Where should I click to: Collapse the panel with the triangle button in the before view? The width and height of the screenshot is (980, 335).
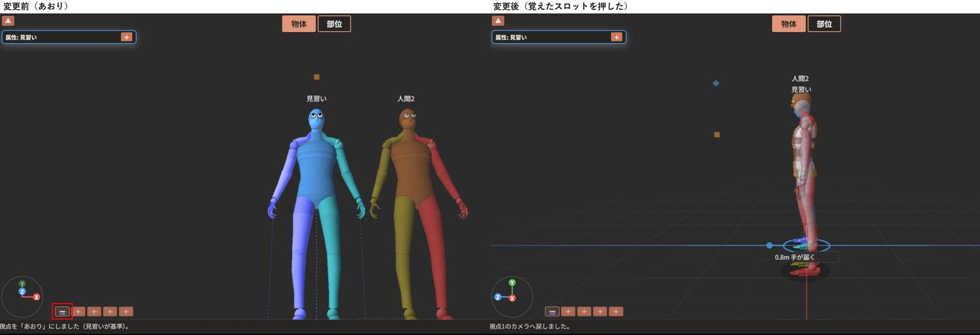pyautogui.click(x=8, y=21)
